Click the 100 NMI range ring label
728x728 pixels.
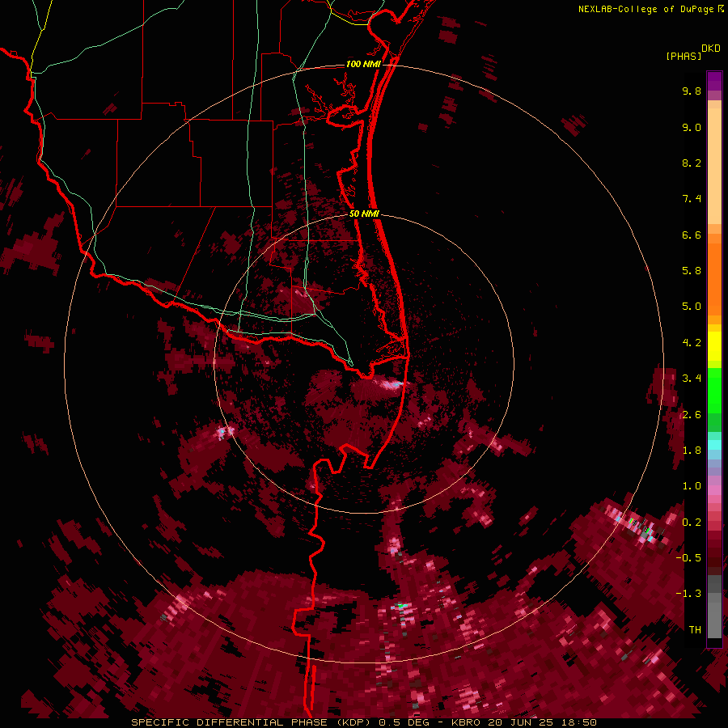point(363,64)
